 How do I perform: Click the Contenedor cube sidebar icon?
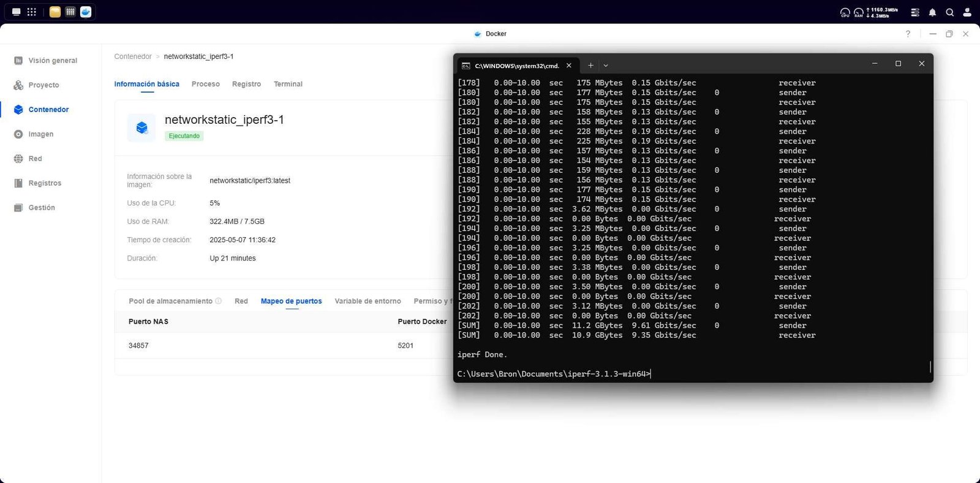click(x=18, y=110)
